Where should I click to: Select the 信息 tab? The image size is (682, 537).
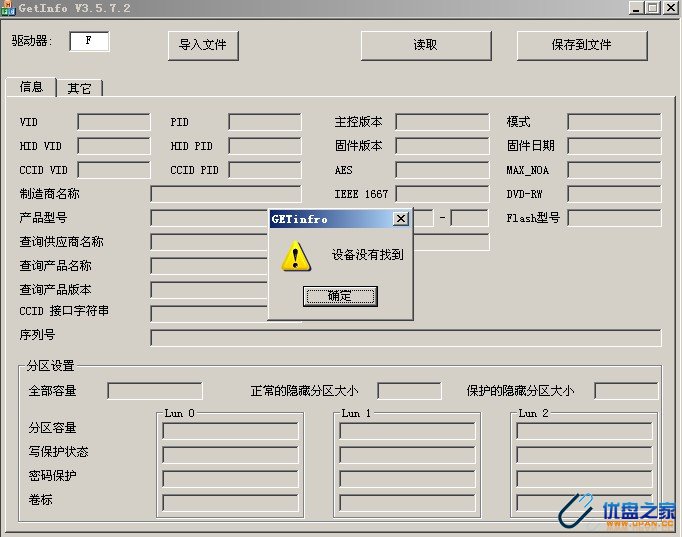coord(31,87)
